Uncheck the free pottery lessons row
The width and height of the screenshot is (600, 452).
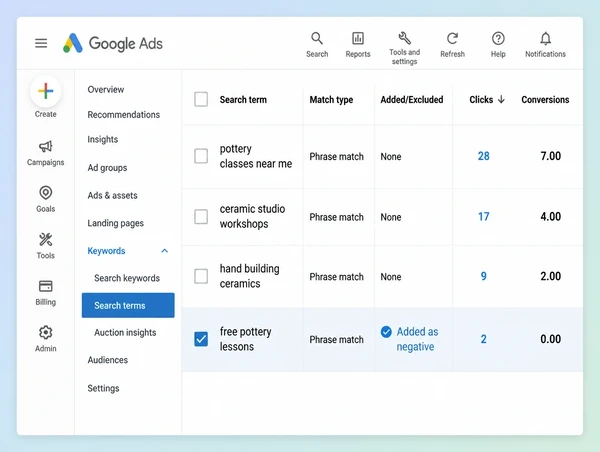click(x=201, y=339)
